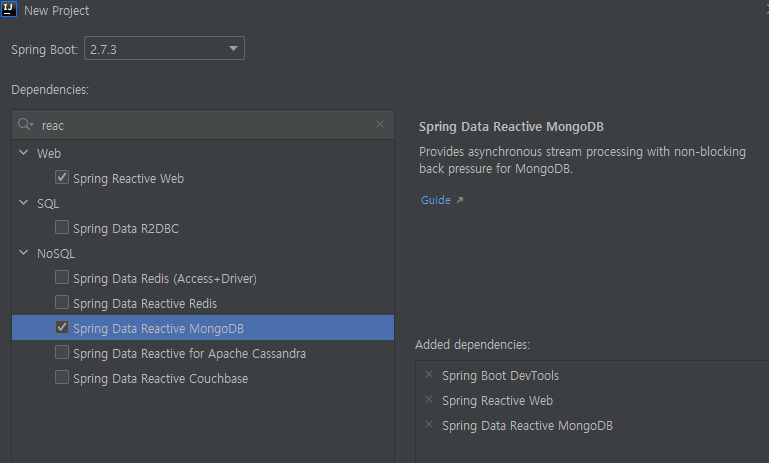Click the IntelliJ IDEA logo icon
Viewport: 769px width, 463px height.
[x=10, y=10]
